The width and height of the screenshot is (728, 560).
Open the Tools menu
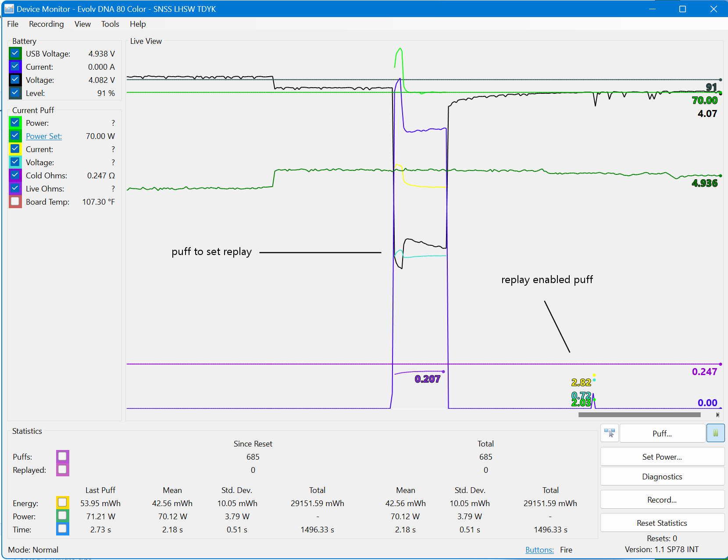click(110, 24)
